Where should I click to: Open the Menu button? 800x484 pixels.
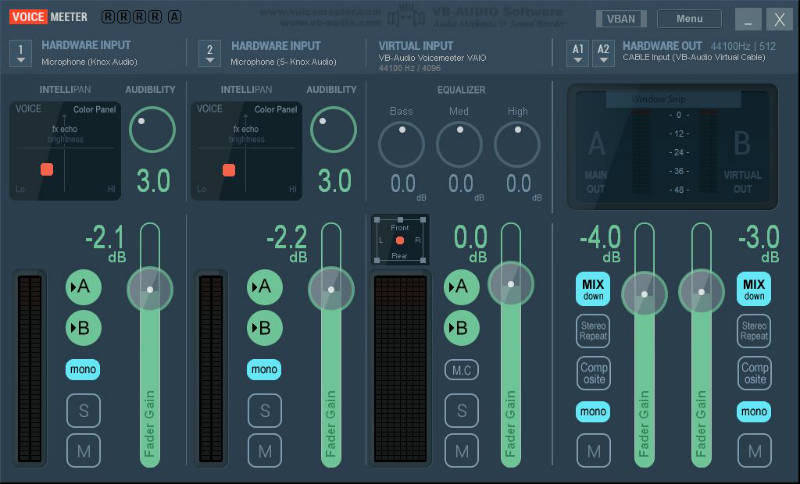689,19
